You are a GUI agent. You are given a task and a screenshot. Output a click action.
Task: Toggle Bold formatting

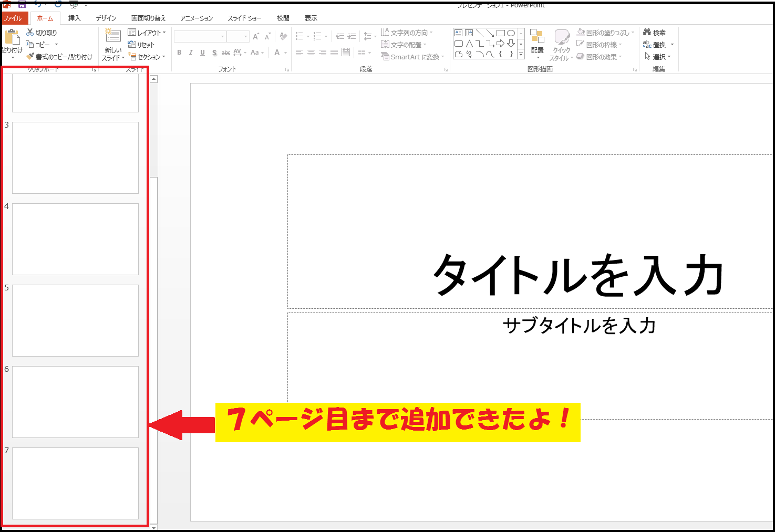(x=179, y=53)
